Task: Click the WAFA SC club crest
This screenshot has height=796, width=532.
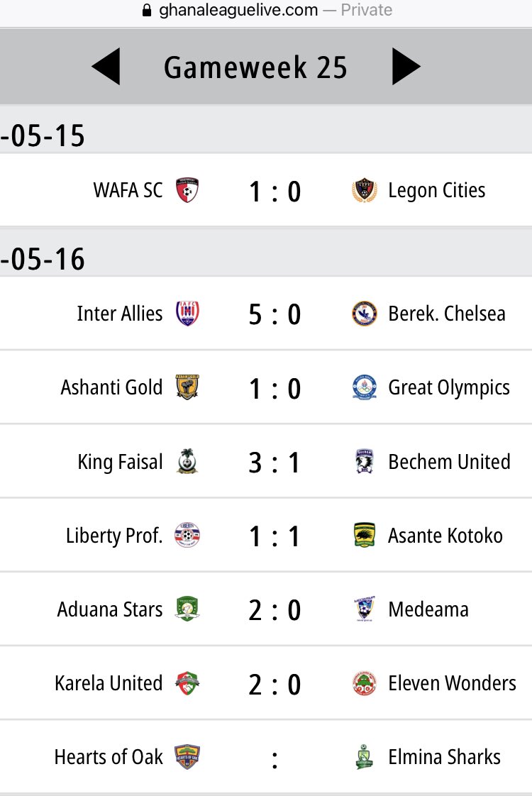Action: 187,190
